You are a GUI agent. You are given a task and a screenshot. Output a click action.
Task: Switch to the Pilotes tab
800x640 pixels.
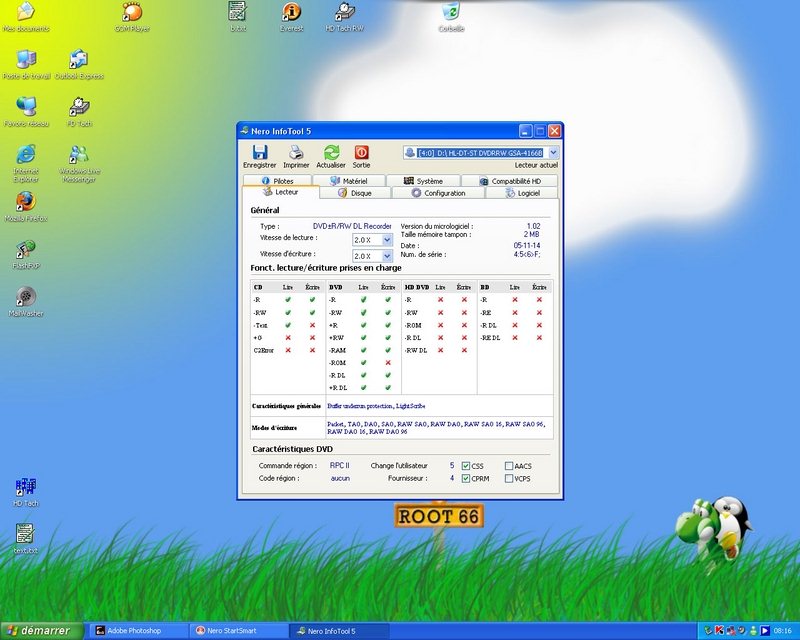[x=278, y=181]
